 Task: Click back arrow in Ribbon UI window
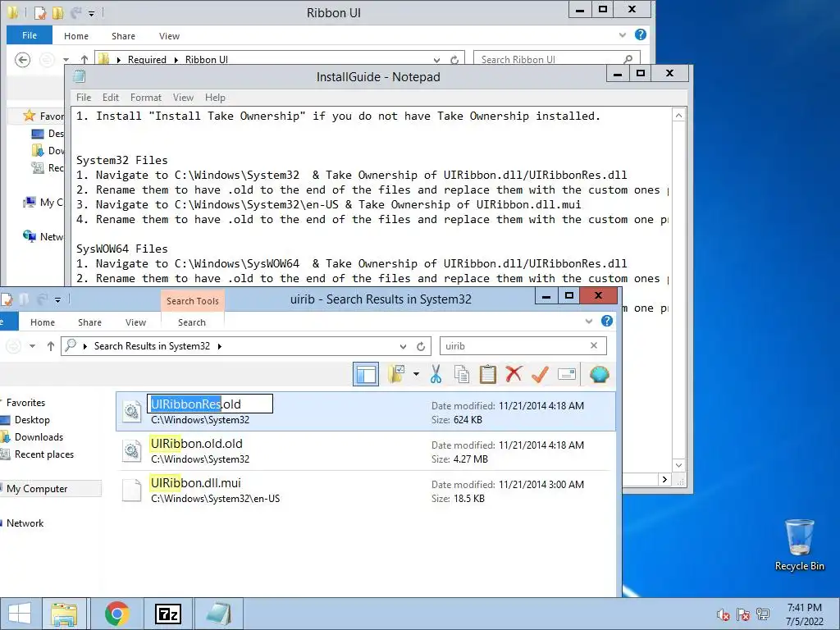[x=22, y=59]
